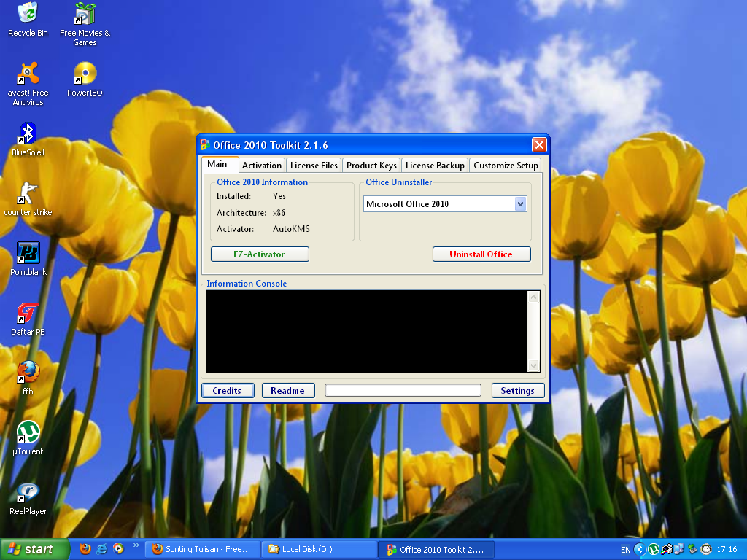Select the Pointblank desktop icon
This screenshot has width=747, height=560.
coord(28,259)
